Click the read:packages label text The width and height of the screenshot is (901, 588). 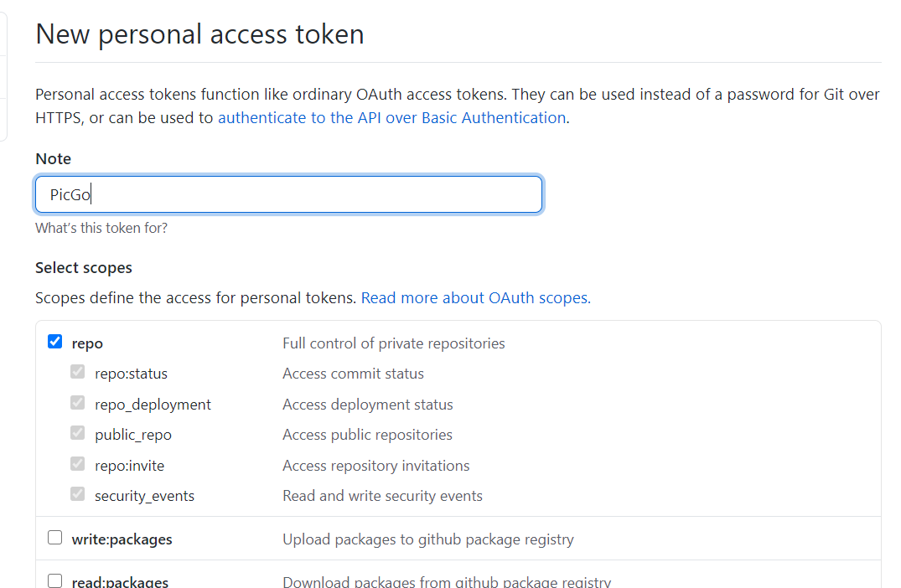[120, 582]
